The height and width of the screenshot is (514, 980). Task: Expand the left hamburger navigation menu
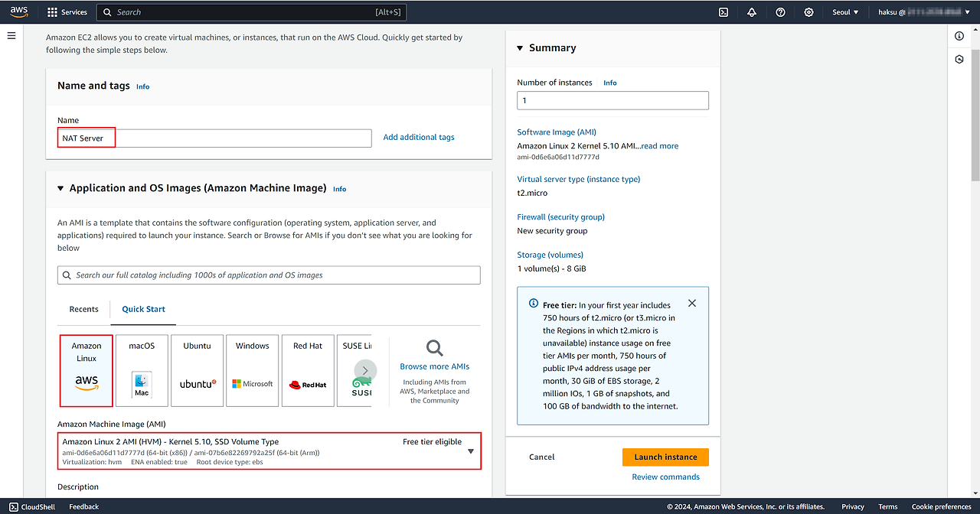tap(11, 36)
